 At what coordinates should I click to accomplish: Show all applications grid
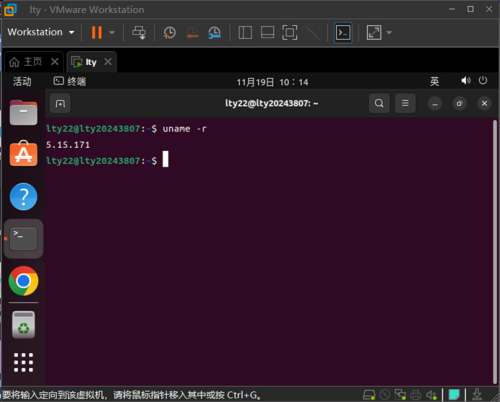pos(23,362)
